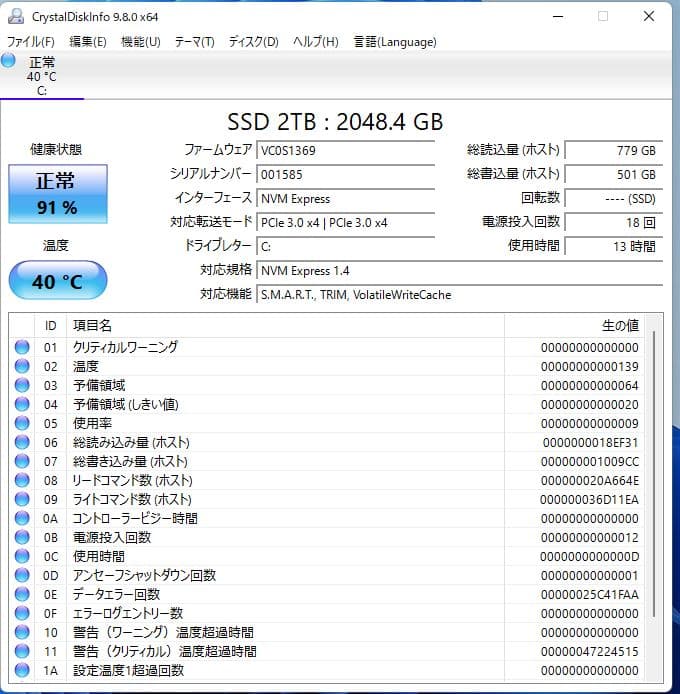Open the 編集(E) menu
The height and width of the screenshot is (694, 680).
click(x=88, y=42)
